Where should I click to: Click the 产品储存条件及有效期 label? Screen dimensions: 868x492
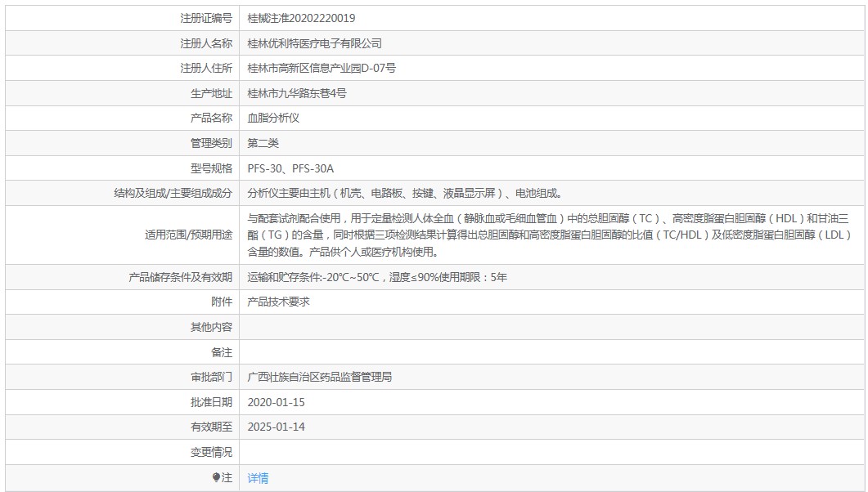pyautogui.click(x=181, y=277)
